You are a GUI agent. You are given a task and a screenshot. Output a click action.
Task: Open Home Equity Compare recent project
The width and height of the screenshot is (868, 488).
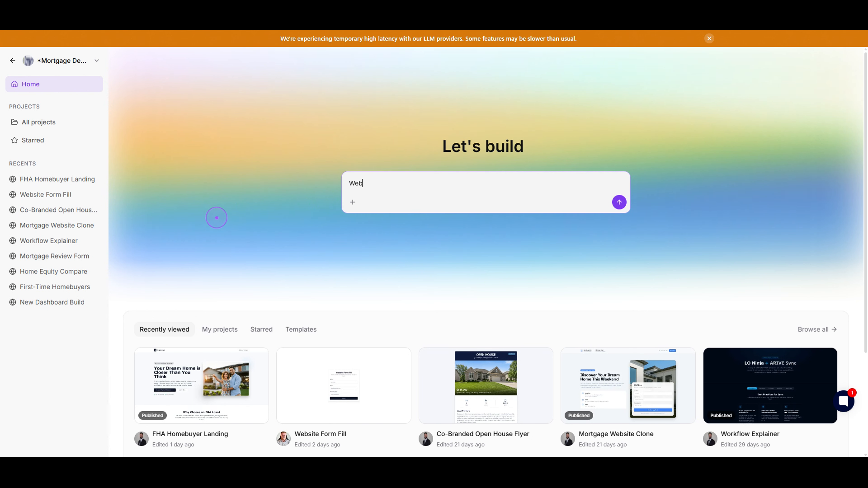[x=54, y=271]
